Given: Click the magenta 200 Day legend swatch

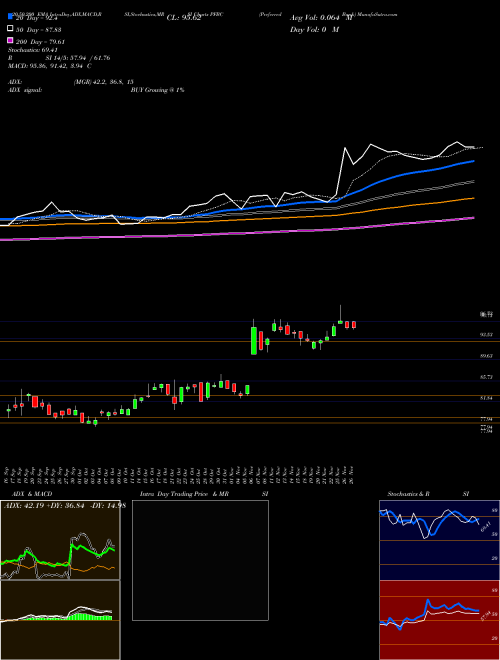Looking at the screenshot, I should point(10,41).
